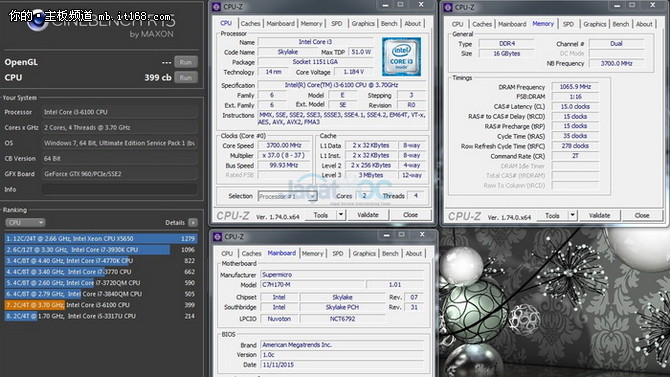Select Core i7-3840QM ranking row

pyautogui.click(x=101, y=294)
